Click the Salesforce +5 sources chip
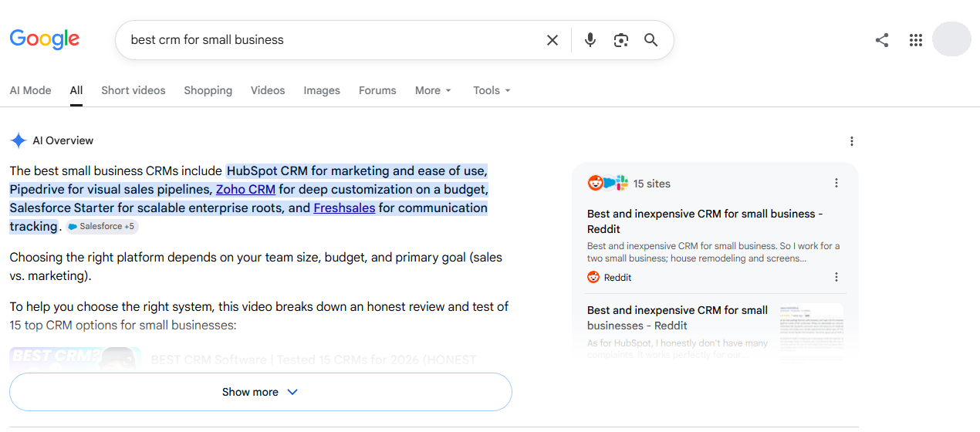Image resolution: width=980 pixels, height=432 pixels. 102,227
